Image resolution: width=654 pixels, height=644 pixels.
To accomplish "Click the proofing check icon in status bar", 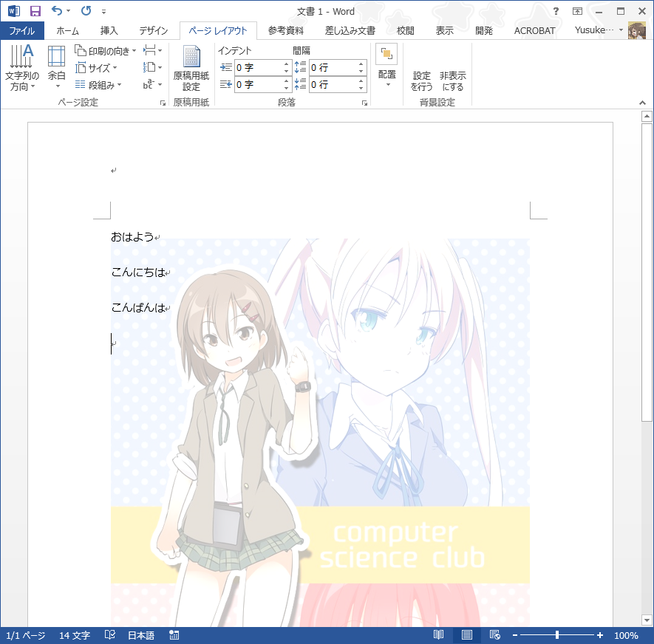I will click(110, 635).
